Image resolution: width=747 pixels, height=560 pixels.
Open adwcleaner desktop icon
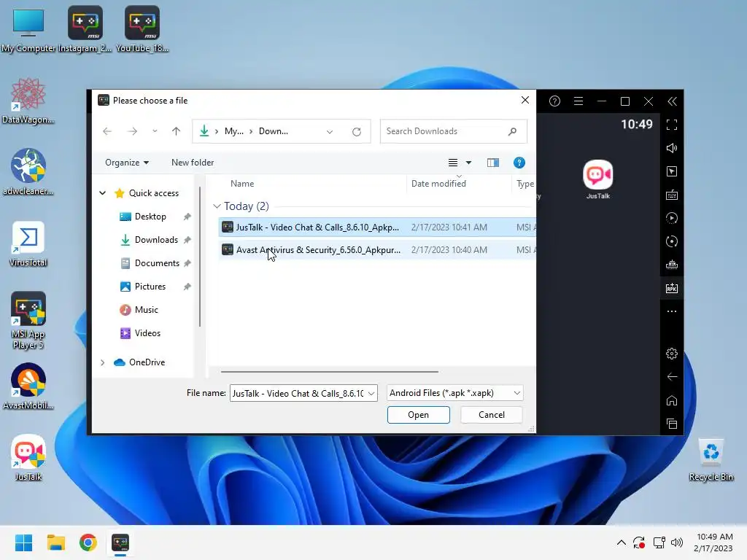[28, 172]
